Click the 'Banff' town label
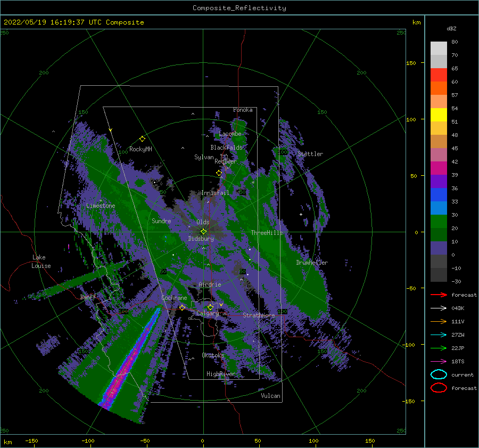 pyautogui.click(x=88, y=297)
